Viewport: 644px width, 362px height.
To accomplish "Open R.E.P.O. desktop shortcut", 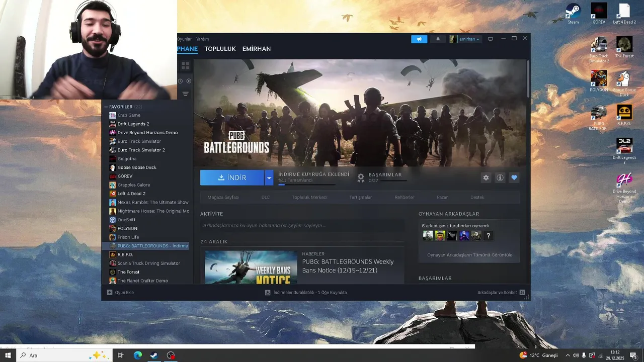I will tap(624, 115).
